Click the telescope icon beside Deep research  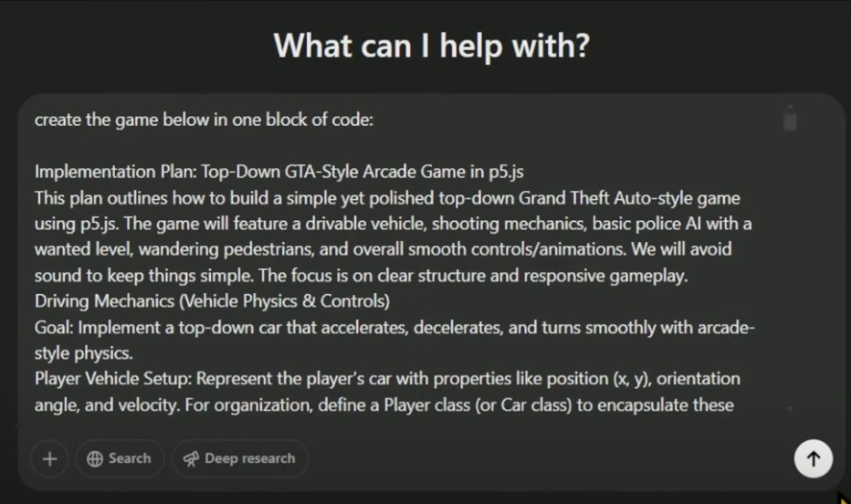[191, 459]
